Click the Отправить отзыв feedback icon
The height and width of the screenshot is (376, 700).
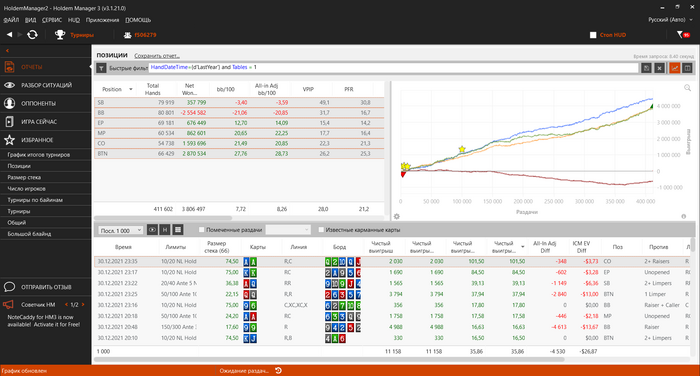coord(9,287)
